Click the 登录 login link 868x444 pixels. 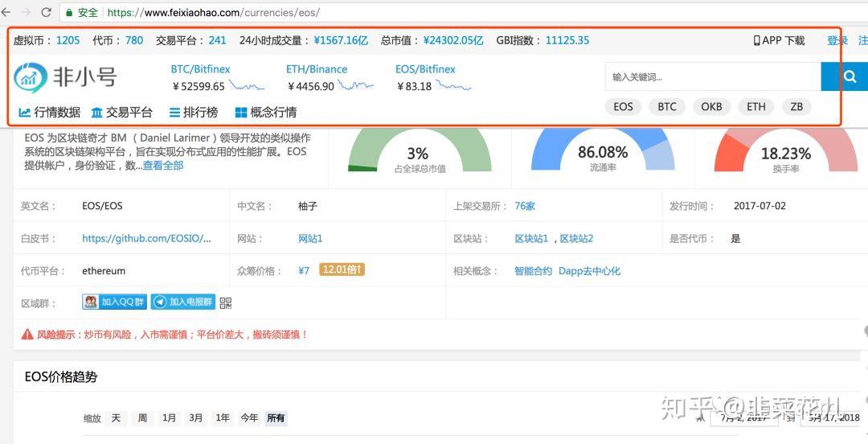pos(837,40)
